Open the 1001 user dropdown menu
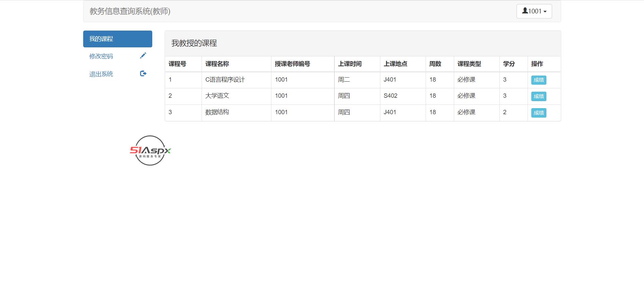The image size is (644, 303). pyautogui.click(x=534, y=11)
